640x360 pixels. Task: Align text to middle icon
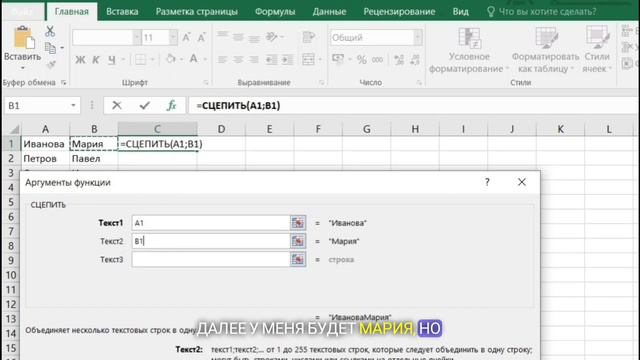(238, 37)
